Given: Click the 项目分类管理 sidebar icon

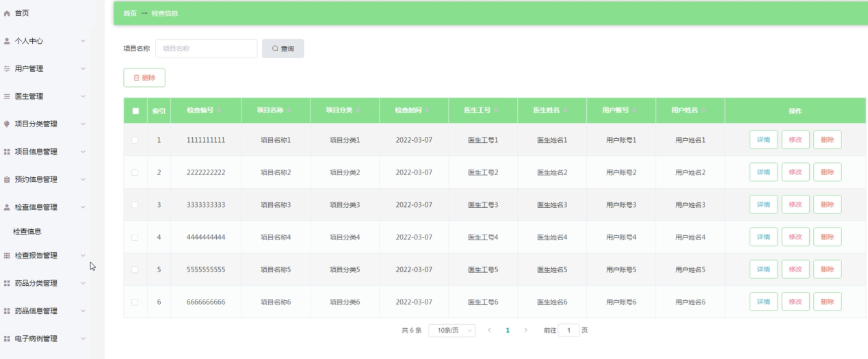Looking at the screenshot, I should pos(7,124).
